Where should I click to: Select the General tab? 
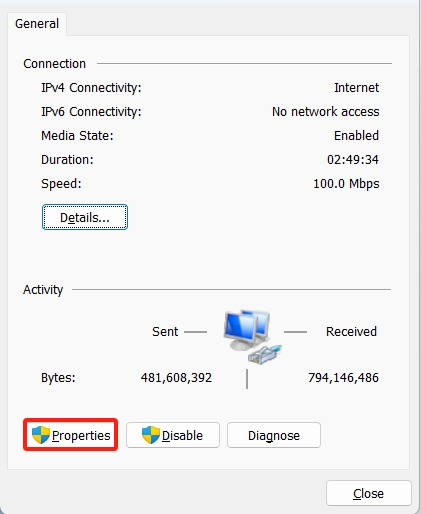pyautogui.click(x=37, y=24)
